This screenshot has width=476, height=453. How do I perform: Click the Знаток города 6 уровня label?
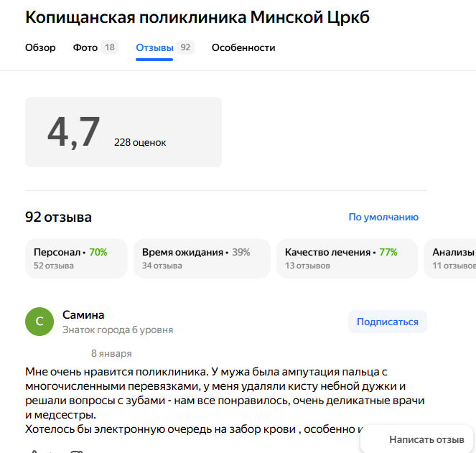(118, 330)
